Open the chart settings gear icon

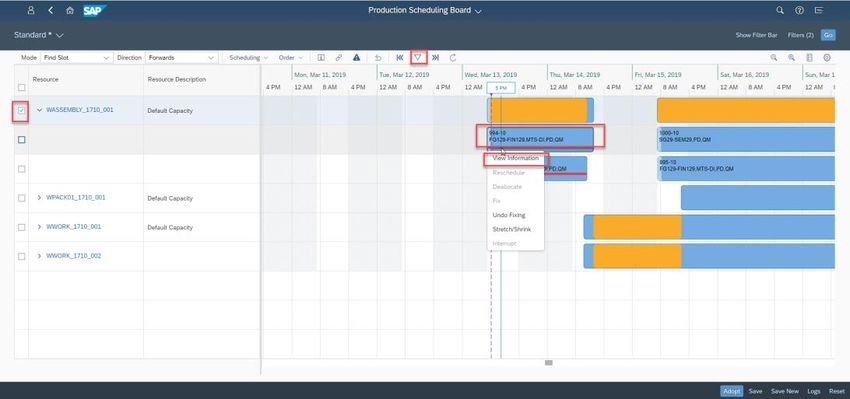pyautogui.click(x=827, y=57)
